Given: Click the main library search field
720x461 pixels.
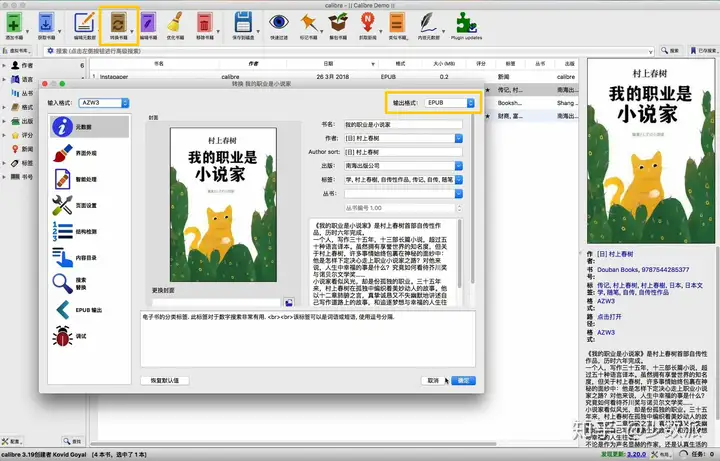Looking at the screenshot, I should point(351,51).
